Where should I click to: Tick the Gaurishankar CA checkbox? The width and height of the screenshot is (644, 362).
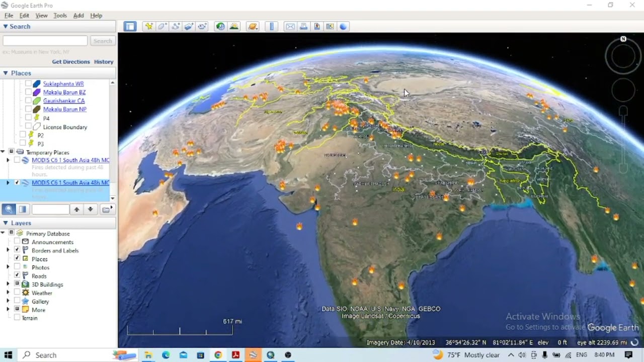(x=29, y=101)
